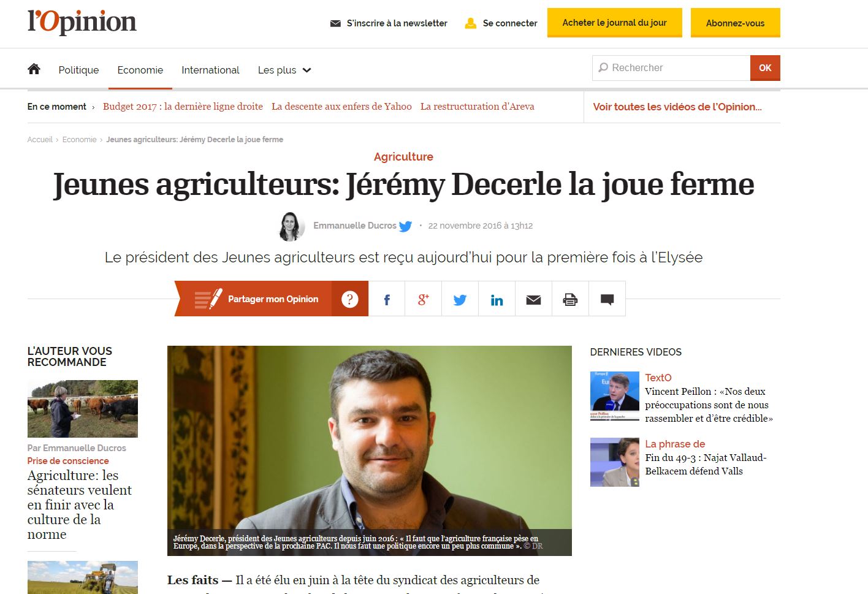Open the International section
868x594 pixels.
(210, 70)
